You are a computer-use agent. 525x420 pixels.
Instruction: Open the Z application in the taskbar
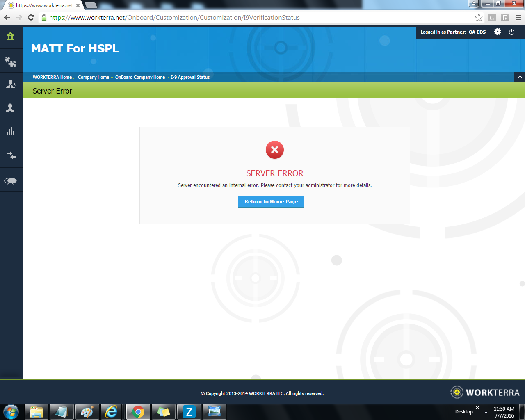(189, 412)
